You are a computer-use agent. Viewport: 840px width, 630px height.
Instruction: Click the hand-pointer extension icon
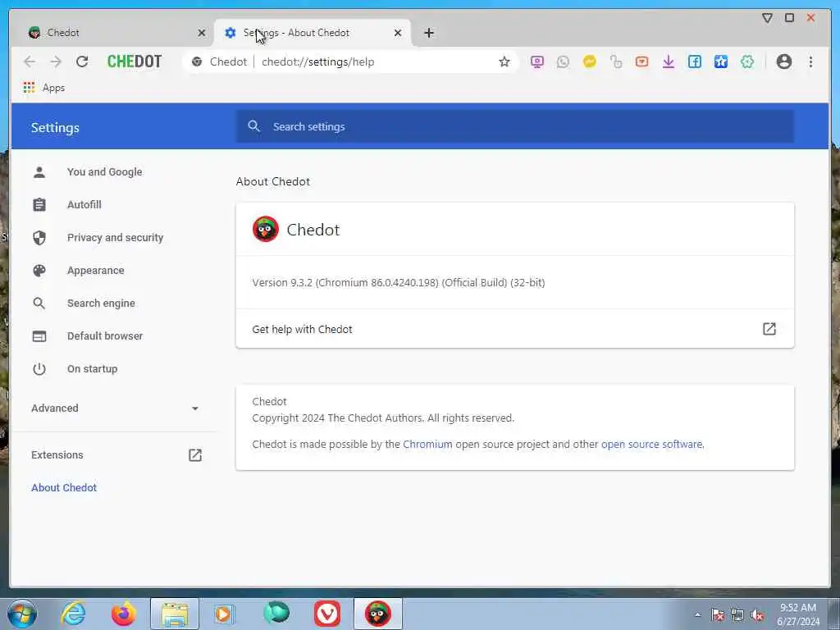pos(616,62)
